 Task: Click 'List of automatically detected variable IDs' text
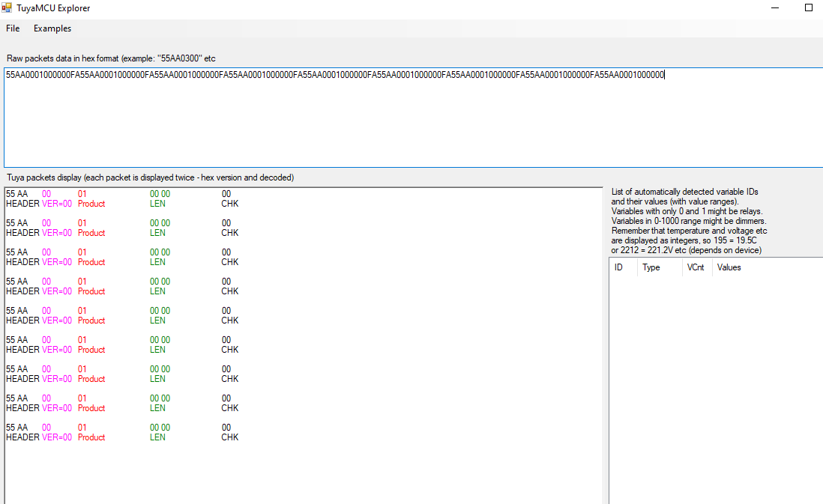(x=684, y=192)
